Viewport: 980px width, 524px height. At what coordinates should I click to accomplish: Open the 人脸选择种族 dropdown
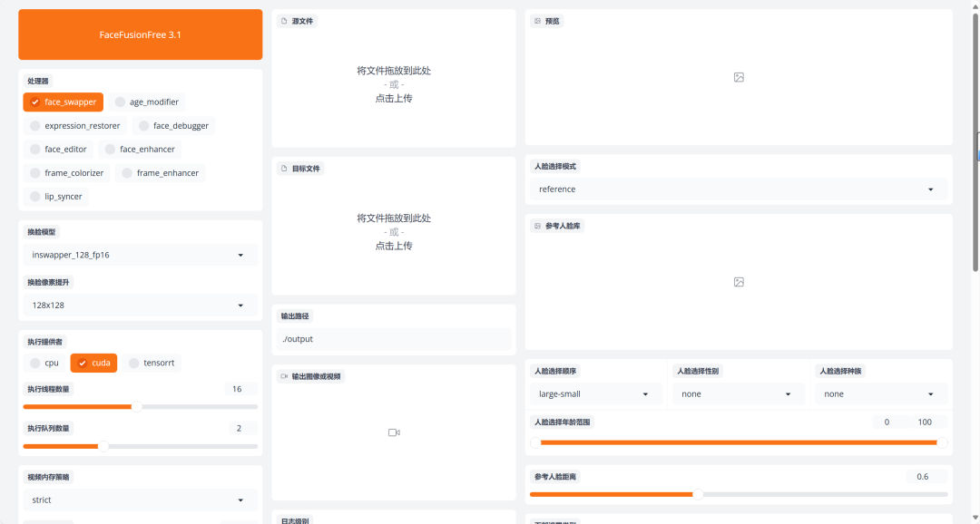[x=881, y=394]
